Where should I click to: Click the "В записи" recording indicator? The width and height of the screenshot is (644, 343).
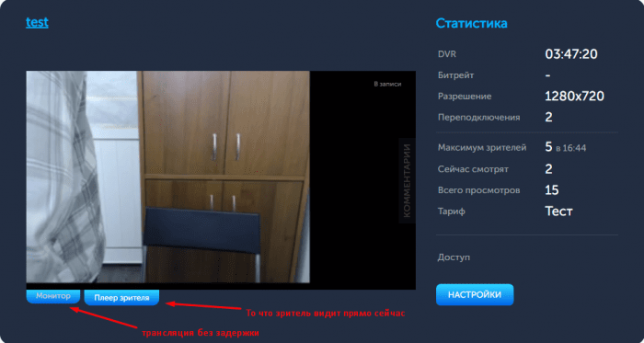tap(387, 84)
